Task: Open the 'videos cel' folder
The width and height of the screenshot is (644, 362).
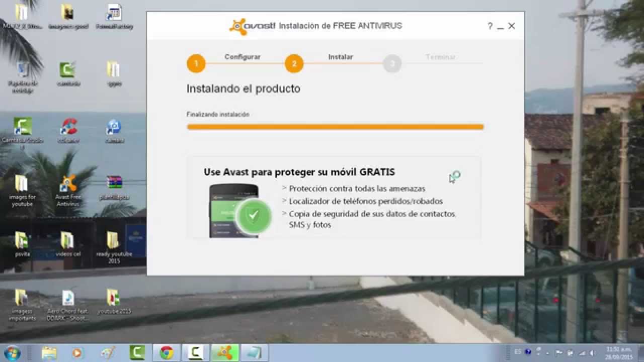Action: pos(68,244)
